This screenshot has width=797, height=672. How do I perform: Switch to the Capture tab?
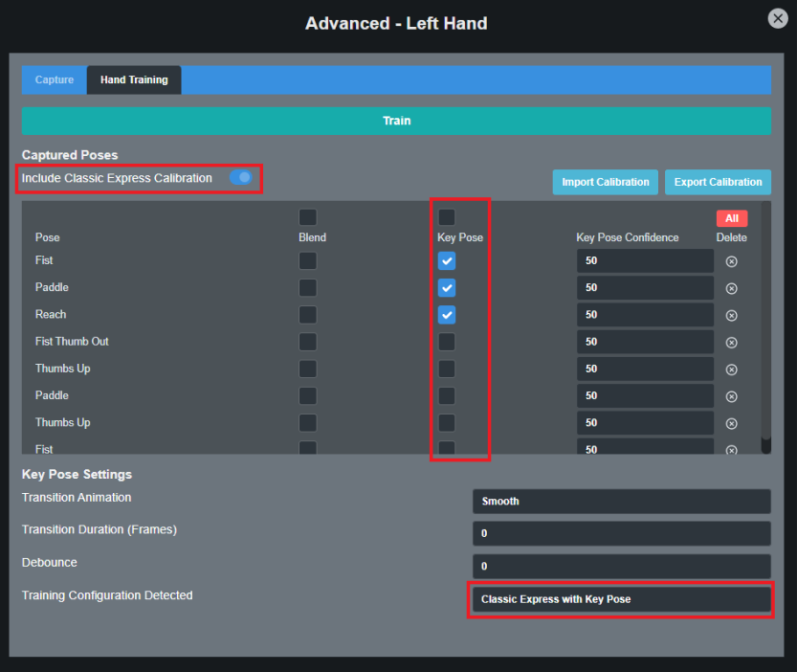pos(55,79)
